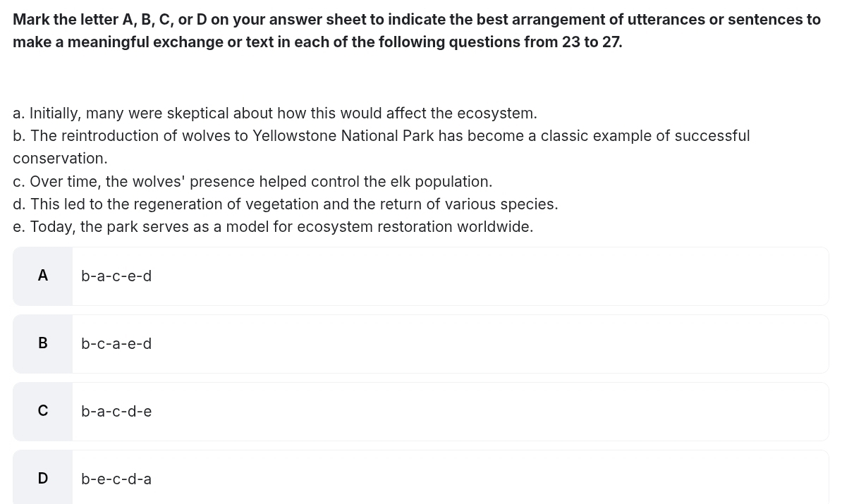842x504 pixels.
Task: Select the answer option A badge
Action: 43,276
